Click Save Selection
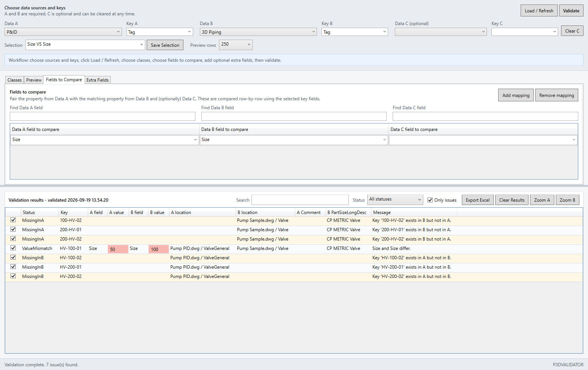The image size is (588, 370). 165,45
